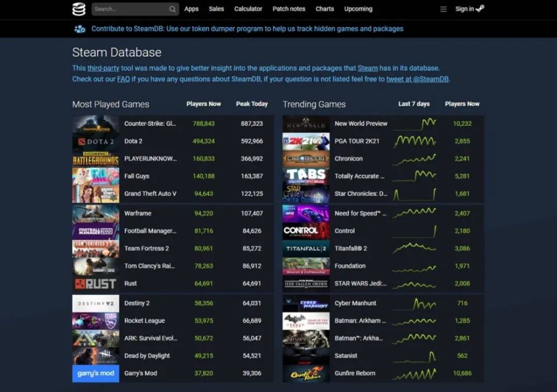
Task: Click the SteamDB logo icon
Action: click(79, 9)
